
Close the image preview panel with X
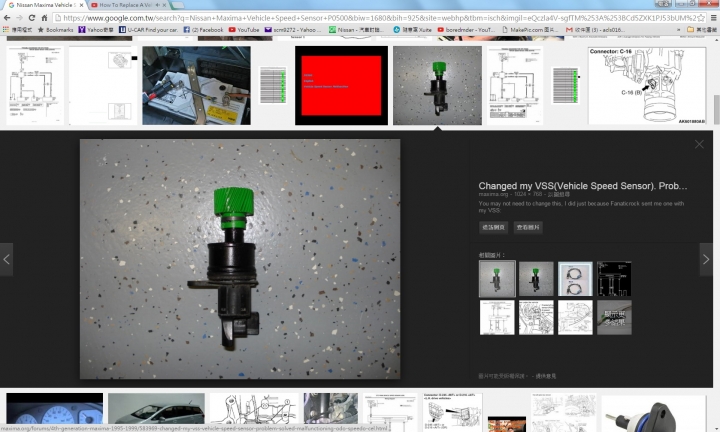click(x=699, y=145)
